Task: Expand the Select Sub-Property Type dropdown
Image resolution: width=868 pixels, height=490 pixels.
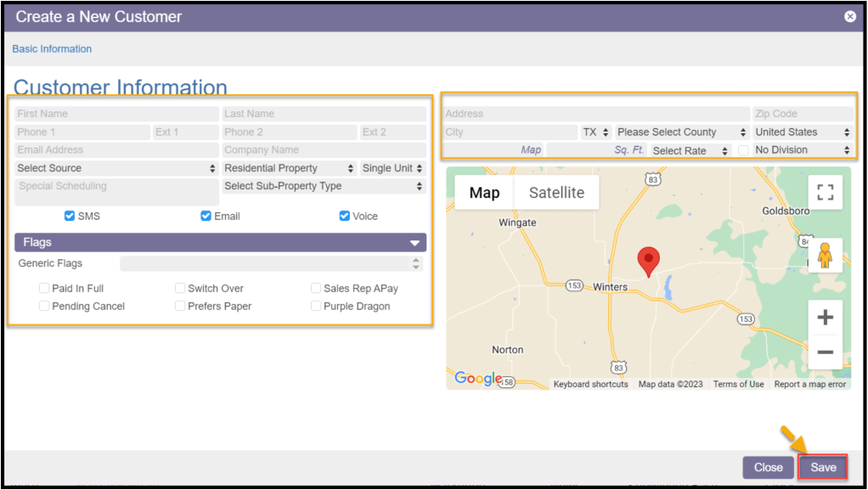Action: point(323,186)
